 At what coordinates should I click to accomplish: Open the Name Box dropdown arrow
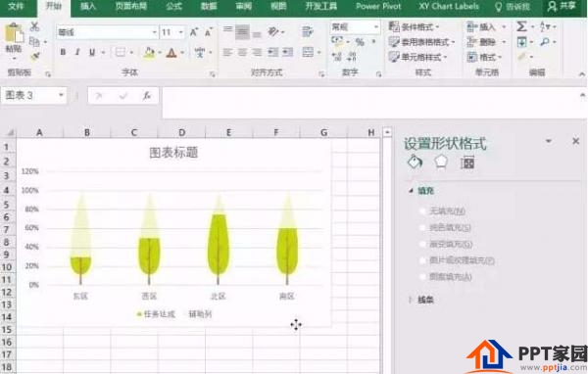[61, 95]
